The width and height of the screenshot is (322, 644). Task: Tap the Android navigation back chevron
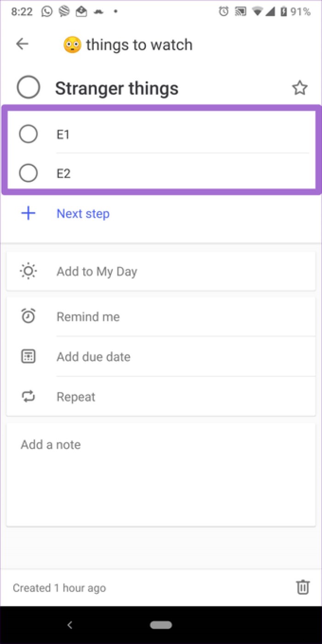69,625
